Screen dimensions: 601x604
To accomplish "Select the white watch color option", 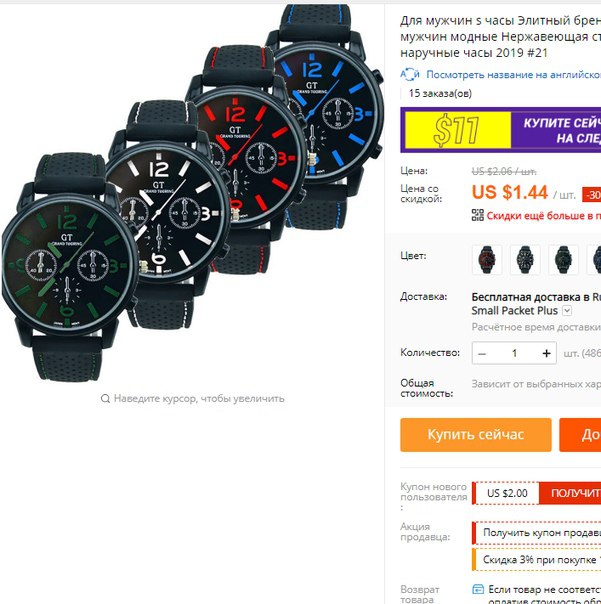I will [x=525, y=260].
